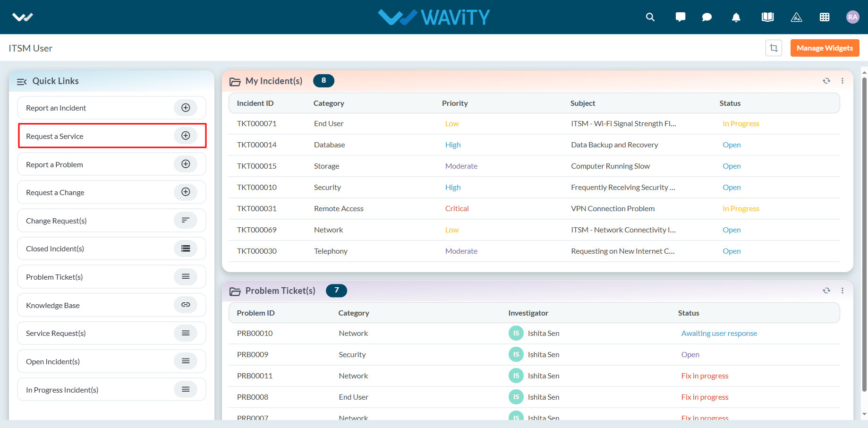Open problem ticket PRB0009
This screenshot has width=868, height=428.
tap(253, 354)
